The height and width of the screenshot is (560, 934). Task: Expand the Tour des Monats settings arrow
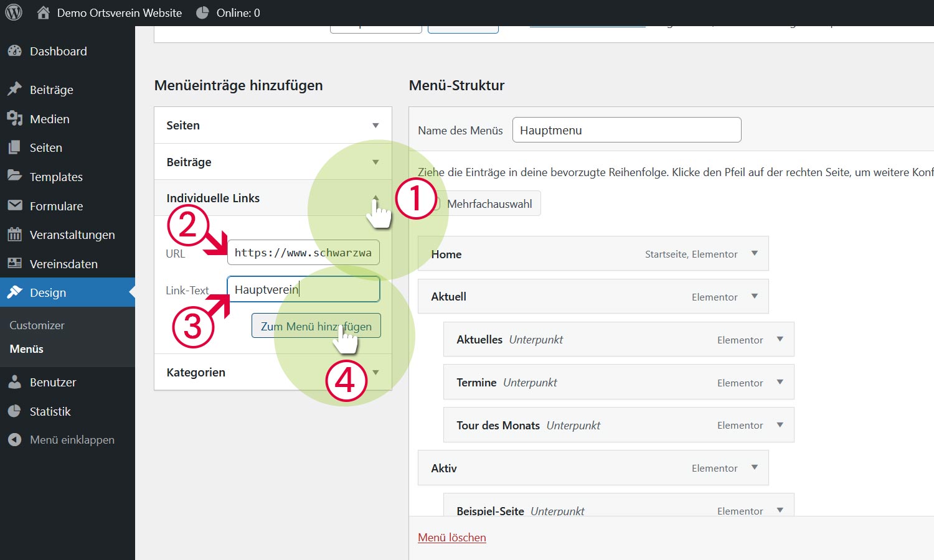click(780, 425)
